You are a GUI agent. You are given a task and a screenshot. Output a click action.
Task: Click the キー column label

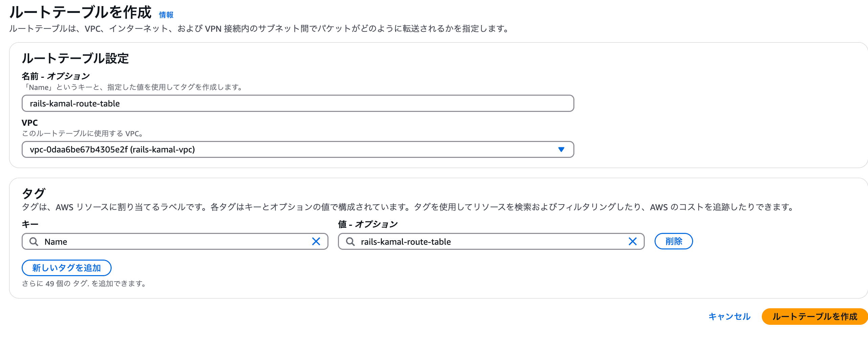click(30, 224)
